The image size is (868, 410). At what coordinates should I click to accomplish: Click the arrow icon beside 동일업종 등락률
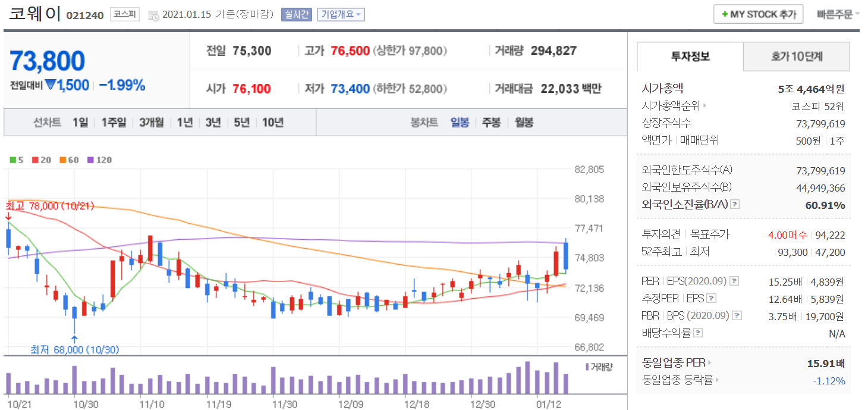click(x=717, y=380)
